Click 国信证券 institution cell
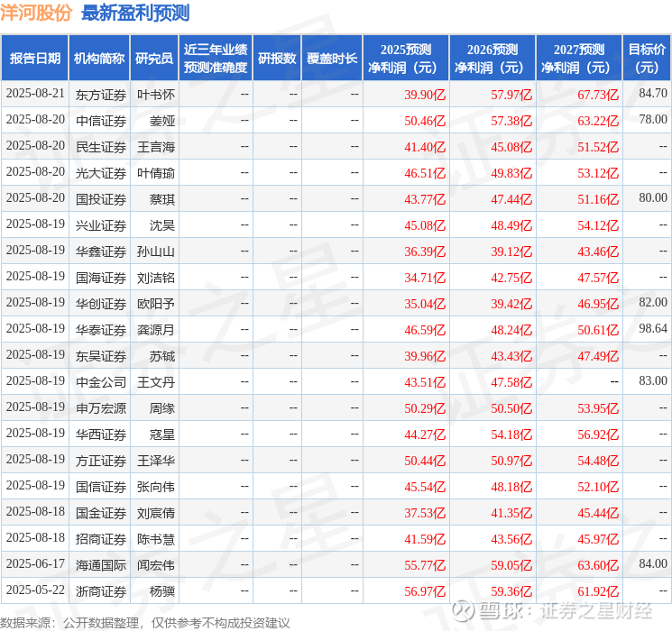 tap(101, 487)
